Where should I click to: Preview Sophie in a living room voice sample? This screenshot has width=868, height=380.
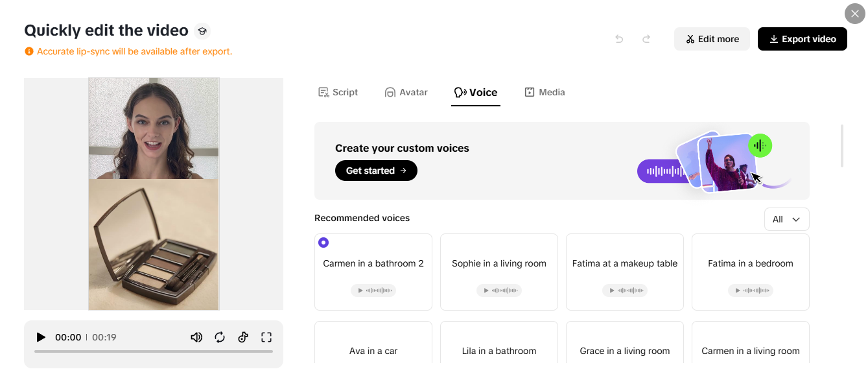(499, 291)
